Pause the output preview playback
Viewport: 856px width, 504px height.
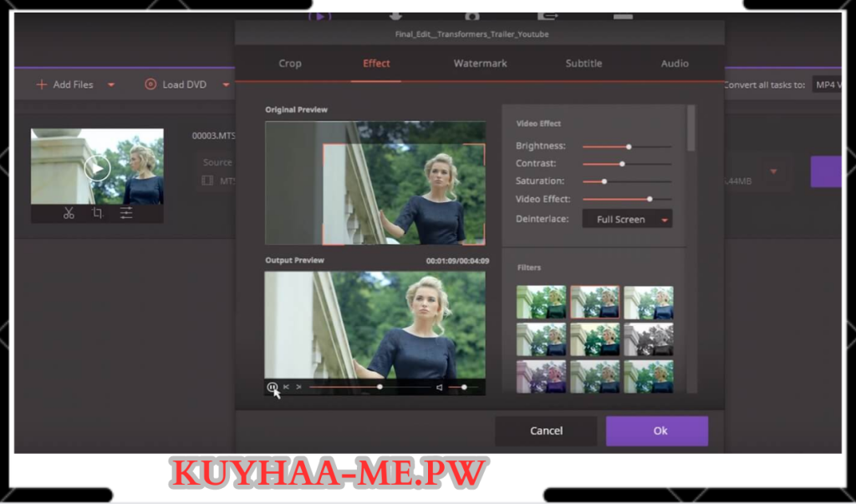272,387
